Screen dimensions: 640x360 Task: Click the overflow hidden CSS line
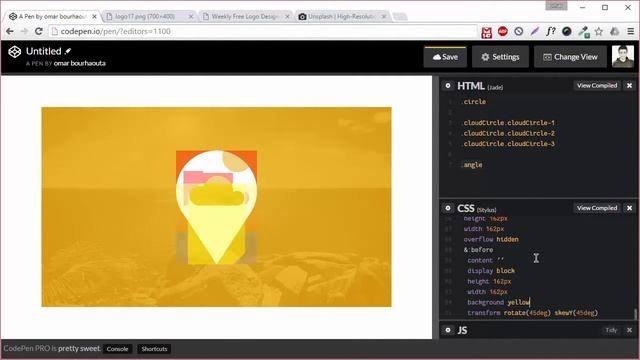491,239
